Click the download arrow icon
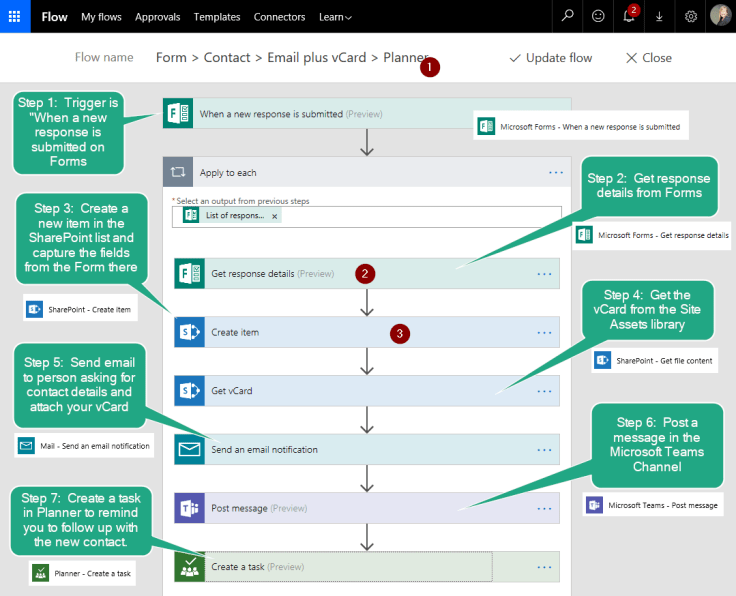Screen dimensions: 736x596 [x=659, y=16]
